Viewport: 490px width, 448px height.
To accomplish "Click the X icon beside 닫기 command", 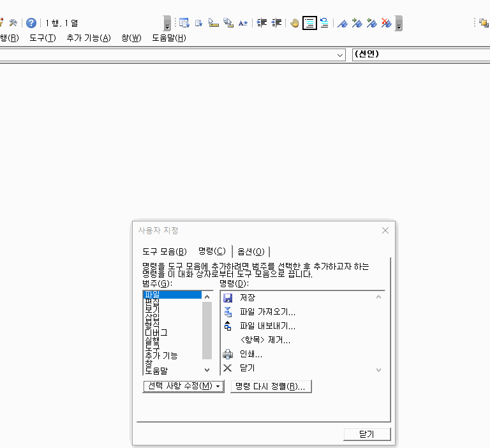I will [228, 368].
